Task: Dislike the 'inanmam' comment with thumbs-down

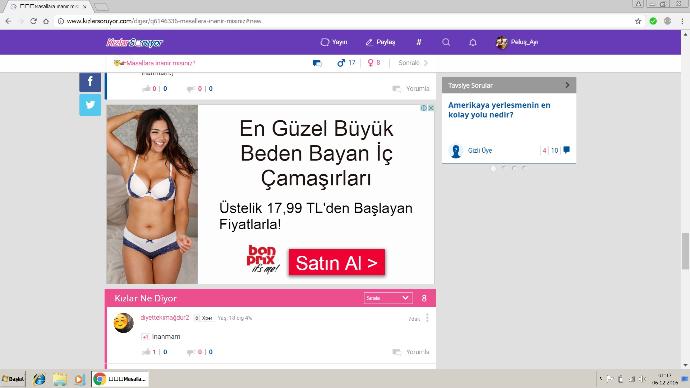Action: coord(191,352)
